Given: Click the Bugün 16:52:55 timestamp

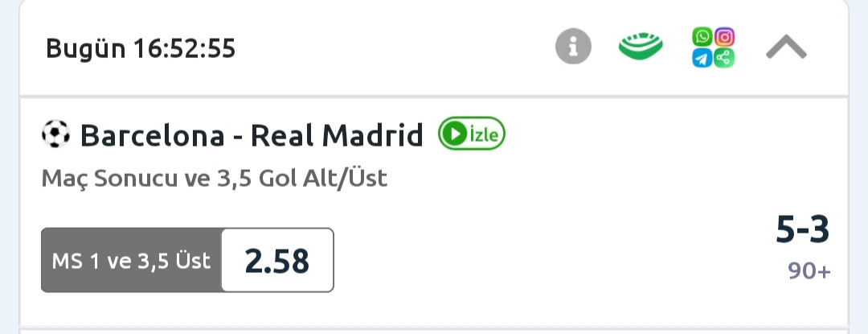Looking at the screenshot, I should (x=141, y=48).
